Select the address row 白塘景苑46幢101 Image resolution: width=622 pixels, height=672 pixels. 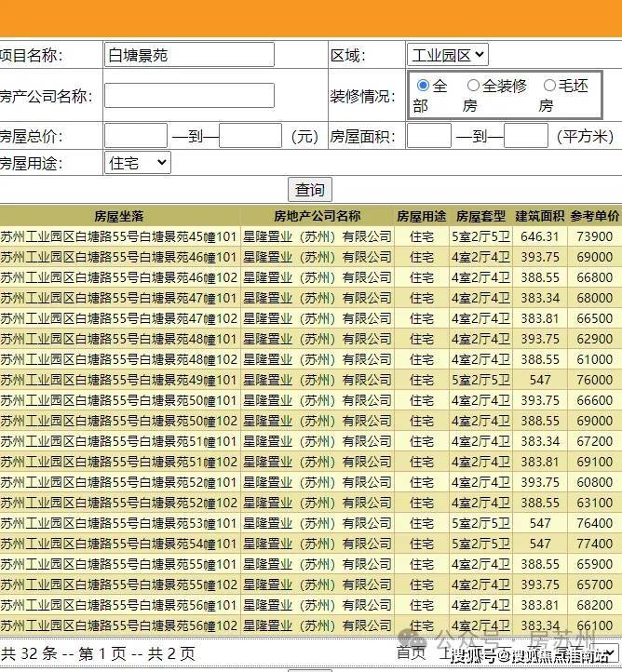click(119, 257)
